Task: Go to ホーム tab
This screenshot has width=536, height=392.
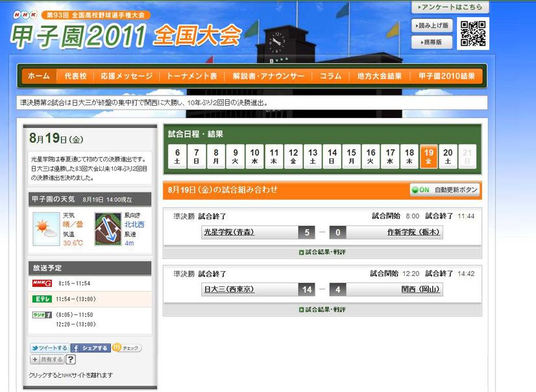Action: click(39, 76)
